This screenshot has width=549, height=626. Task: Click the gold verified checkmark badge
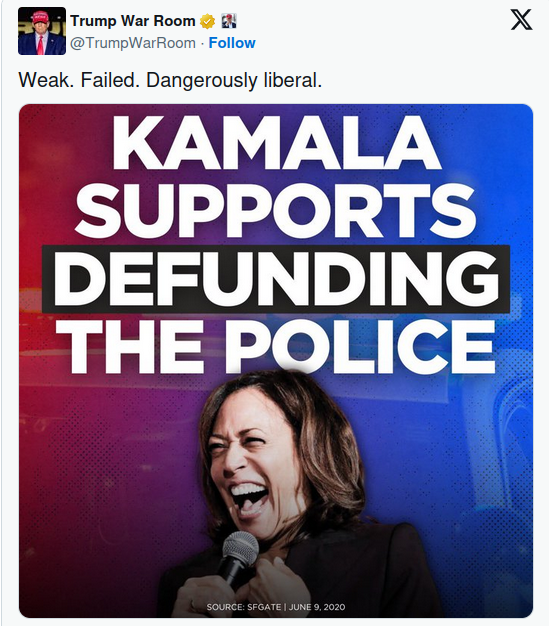coord(207,21)
